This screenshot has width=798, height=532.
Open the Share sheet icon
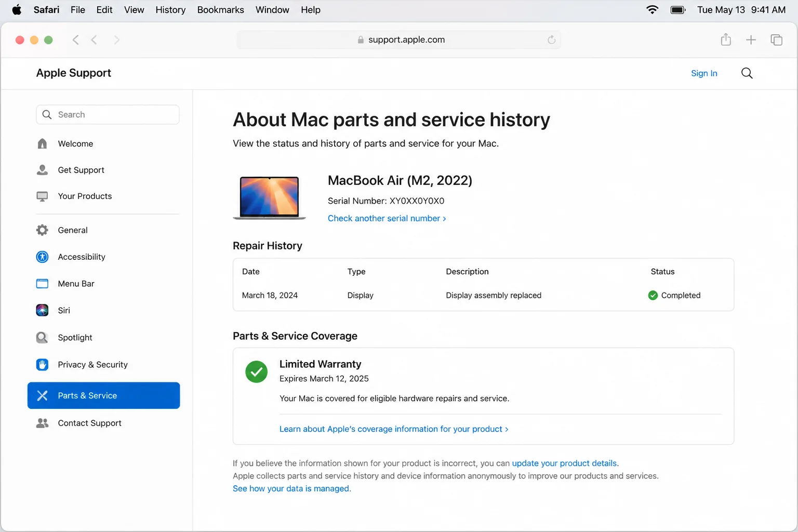(726, 39)
